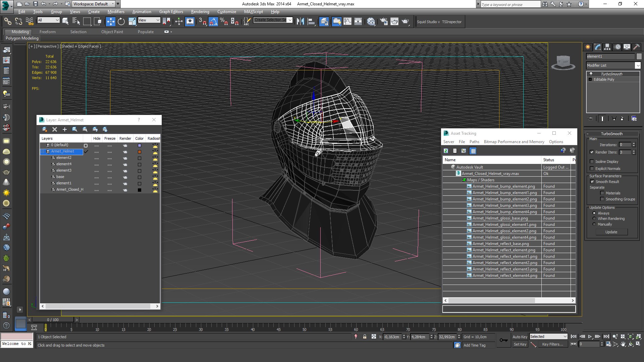Click the Mirror tool icon

pyautogui.click(x=300, y=22)
